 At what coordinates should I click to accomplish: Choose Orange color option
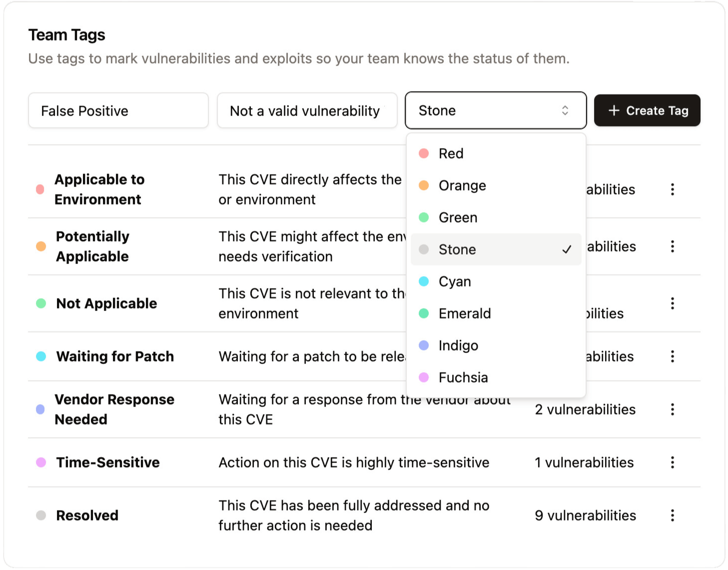462,185
